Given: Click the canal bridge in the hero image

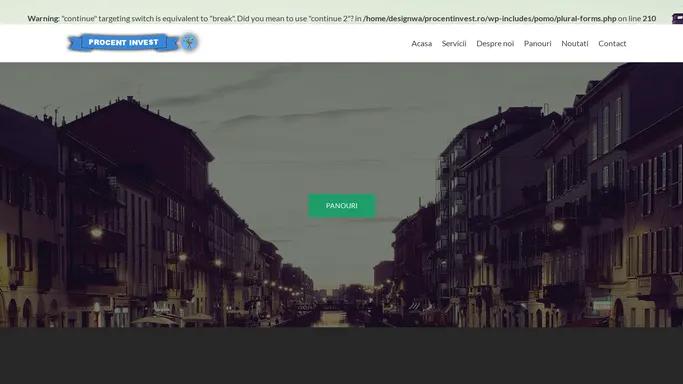Looking at the screenshot, I should point(331,306).
